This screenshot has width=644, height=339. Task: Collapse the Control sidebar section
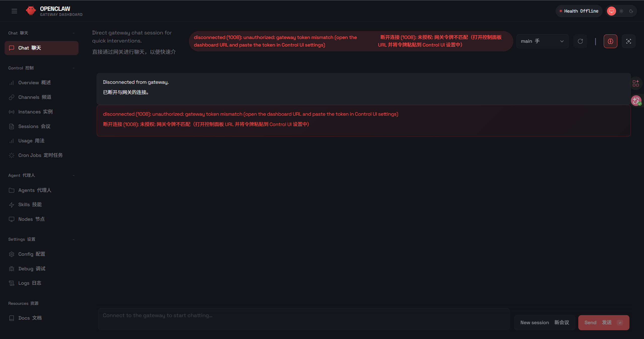(73, 68)
